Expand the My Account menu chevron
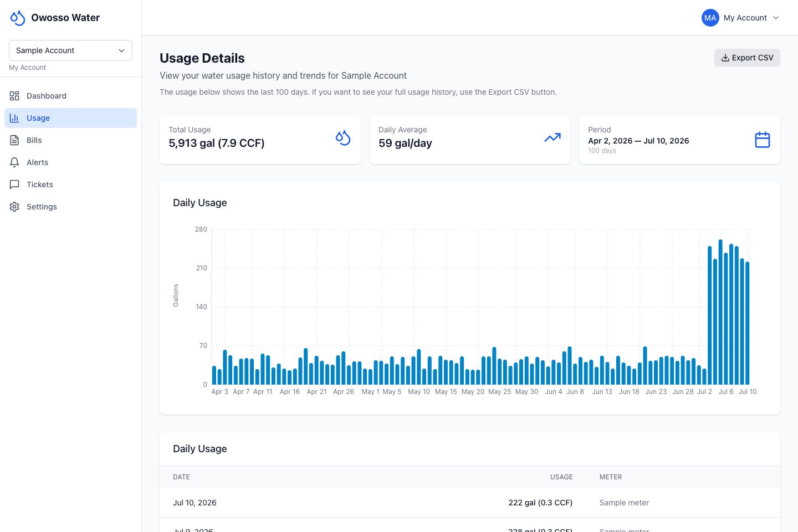This screenshot has width=798, height=532. tap(776, 18)
